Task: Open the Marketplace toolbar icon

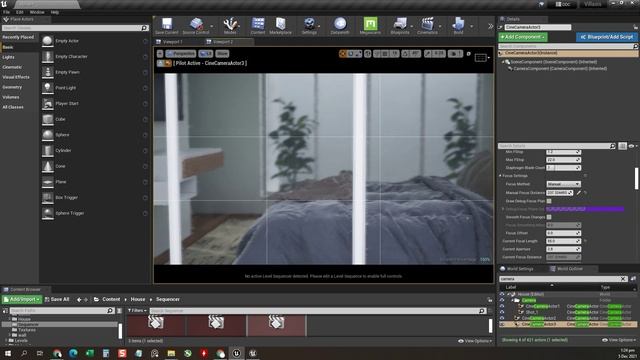Action: (x=280, y=24)
